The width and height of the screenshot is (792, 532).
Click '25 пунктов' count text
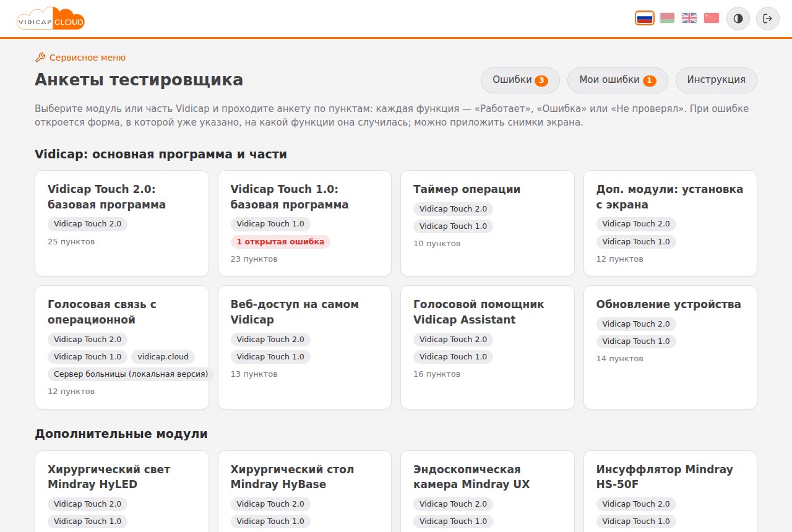tap(71, 242)
